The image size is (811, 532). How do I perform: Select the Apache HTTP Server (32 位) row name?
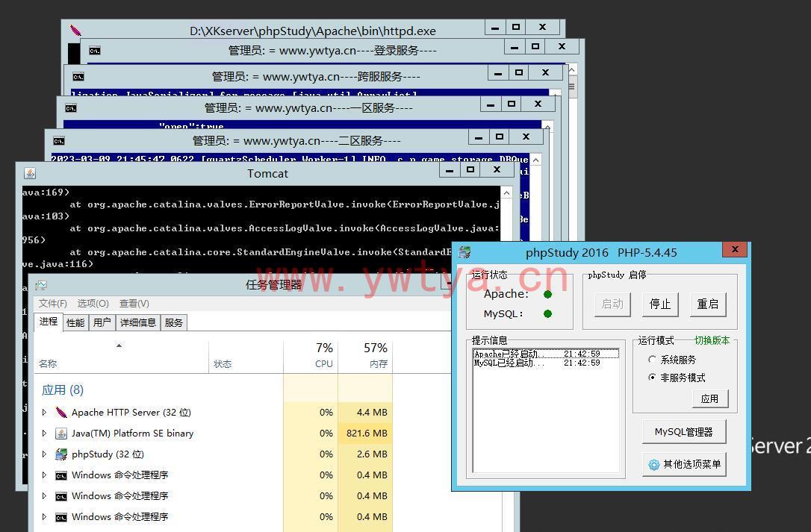[131, 412]
